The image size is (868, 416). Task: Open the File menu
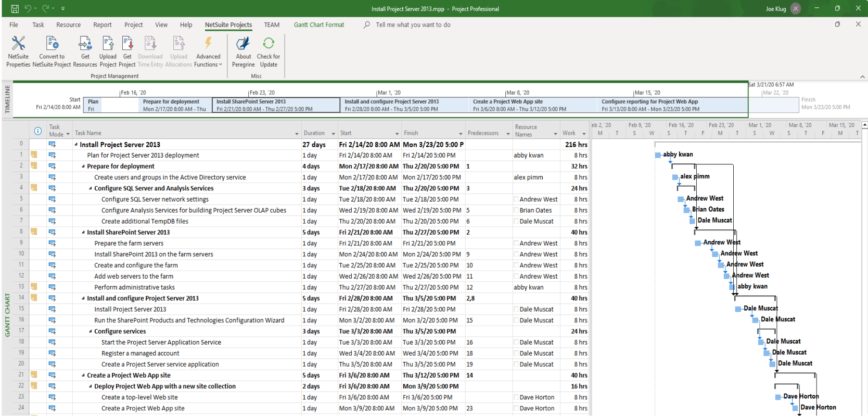(14, 24)
